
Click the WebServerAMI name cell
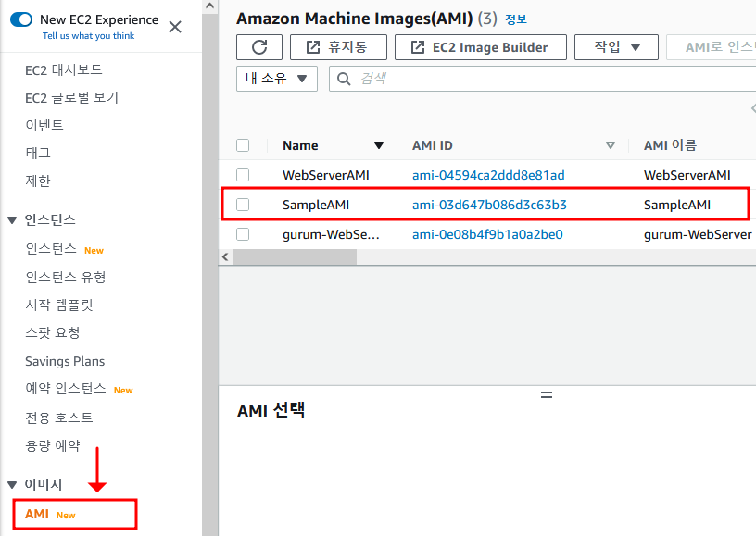[x=326, y=175]
